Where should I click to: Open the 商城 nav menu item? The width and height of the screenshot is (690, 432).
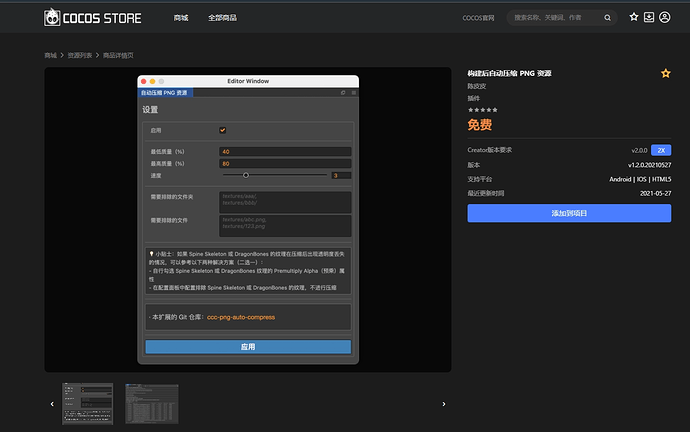click(x=181, y=18)
